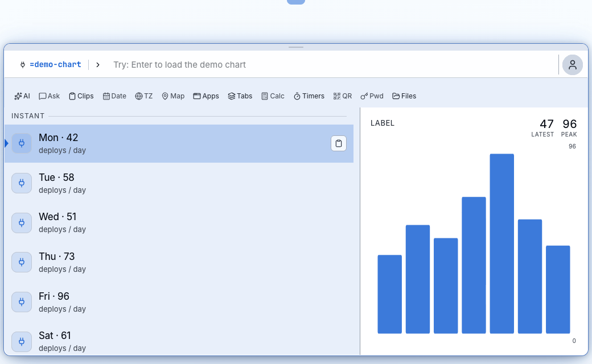Grab the drag handle at window top
The image size is (592, 364).
click(296, 47)
